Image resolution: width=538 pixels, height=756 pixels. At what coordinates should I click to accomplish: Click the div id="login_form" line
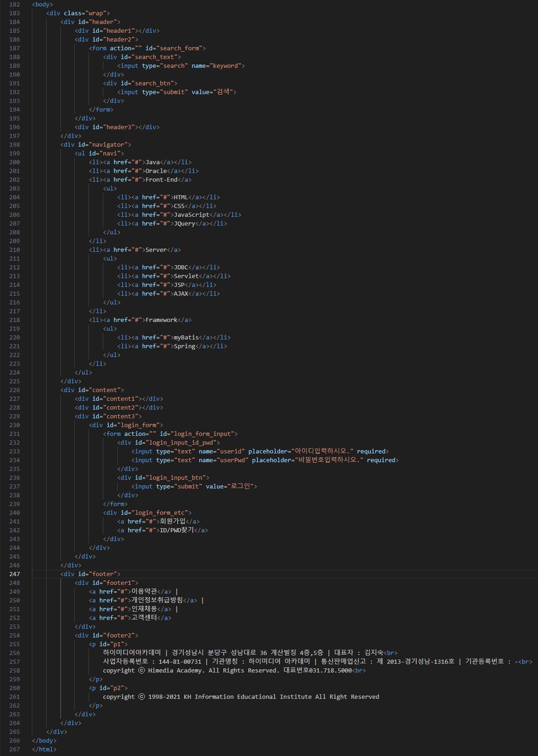[x=126, y=425]
